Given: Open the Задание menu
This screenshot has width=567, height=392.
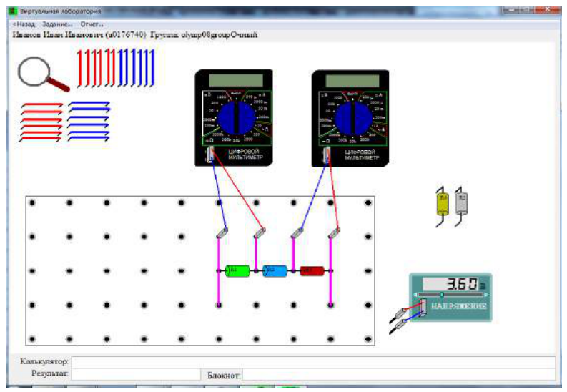Looking at the screenshot, I should point(57,24).
